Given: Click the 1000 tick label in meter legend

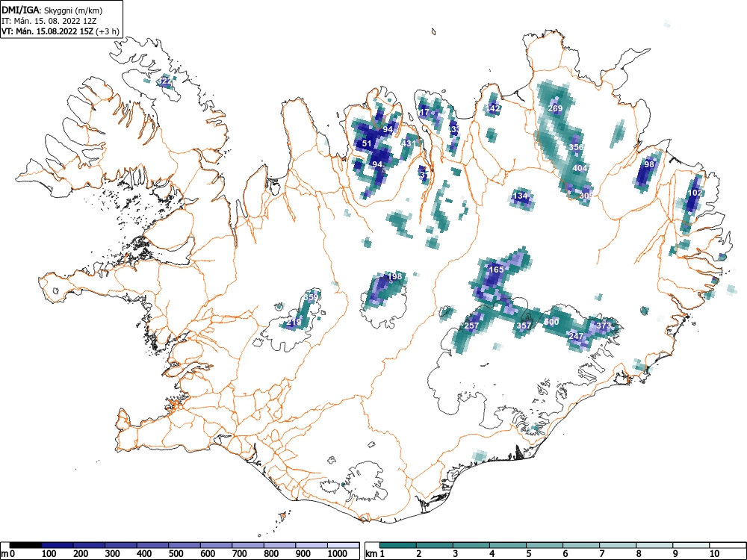Looking at the screenshot, I should point(338,554).
